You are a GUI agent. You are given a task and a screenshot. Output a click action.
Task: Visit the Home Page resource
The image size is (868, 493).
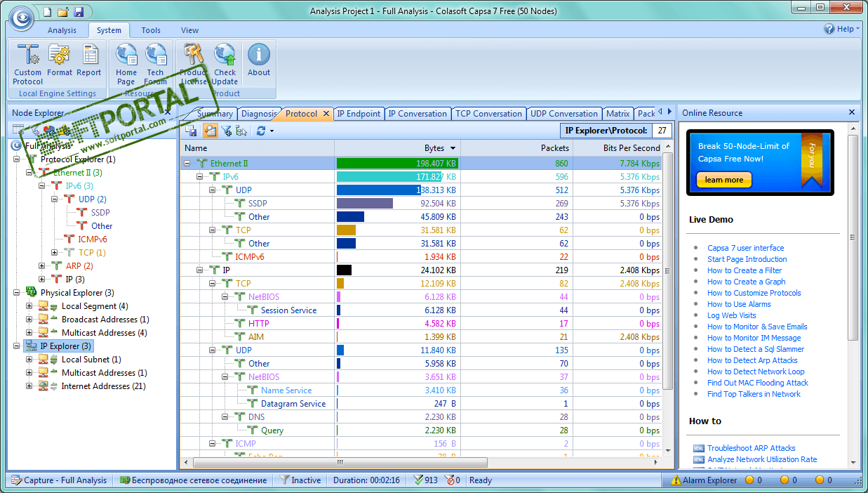[126, 64]
